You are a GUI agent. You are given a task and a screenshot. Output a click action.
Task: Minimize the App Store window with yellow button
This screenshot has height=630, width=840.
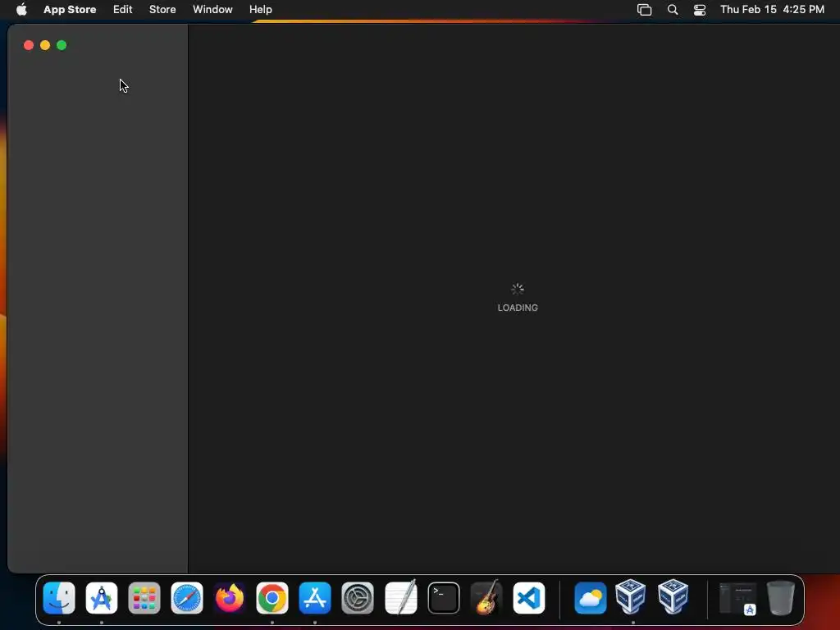click(45, 46)
